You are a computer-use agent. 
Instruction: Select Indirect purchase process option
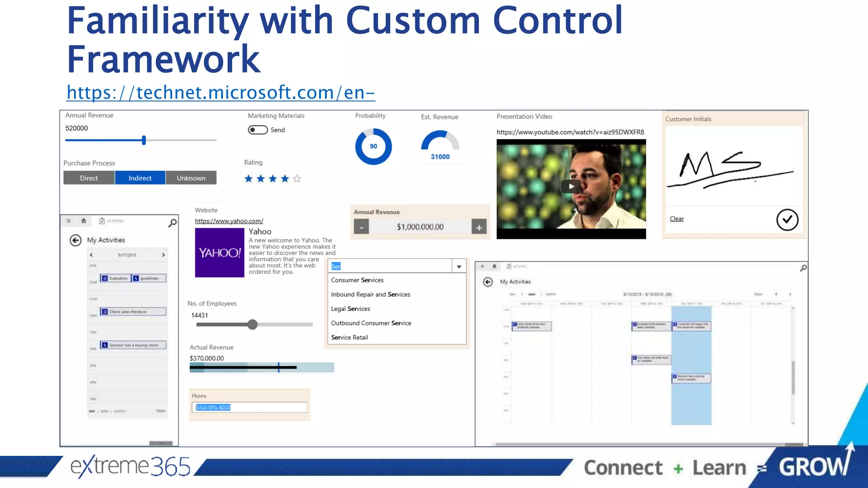140,178
